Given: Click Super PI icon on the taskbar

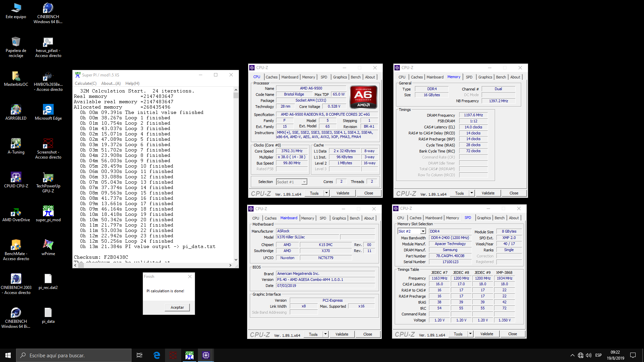Looking at the screenshot, I should (190, 355).
